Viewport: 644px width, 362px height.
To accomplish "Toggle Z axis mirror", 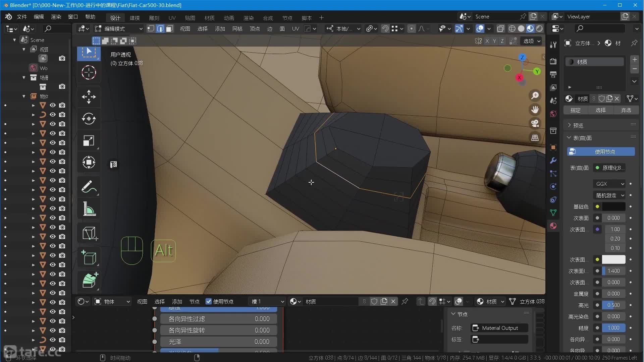I will tap(502, 41).
